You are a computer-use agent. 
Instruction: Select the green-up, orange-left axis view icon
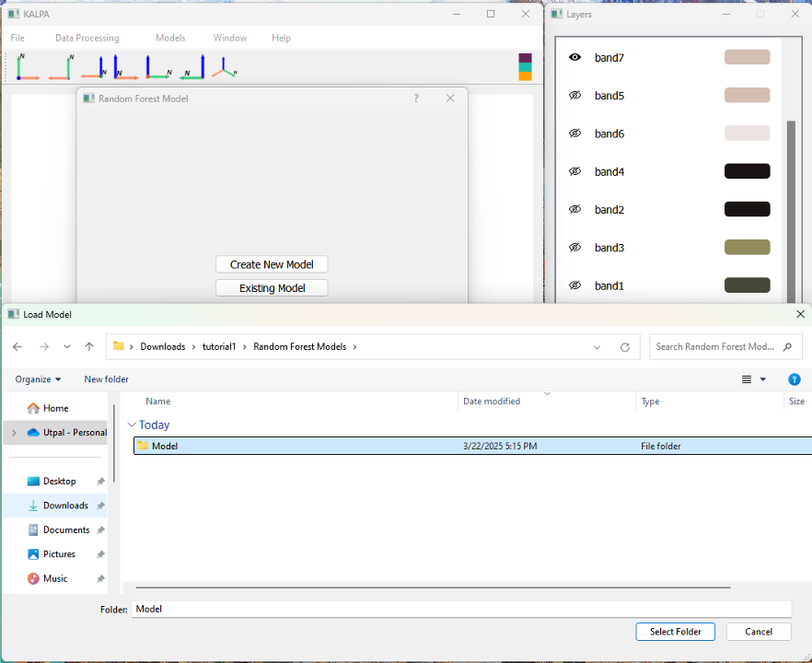tap(61, 66)
